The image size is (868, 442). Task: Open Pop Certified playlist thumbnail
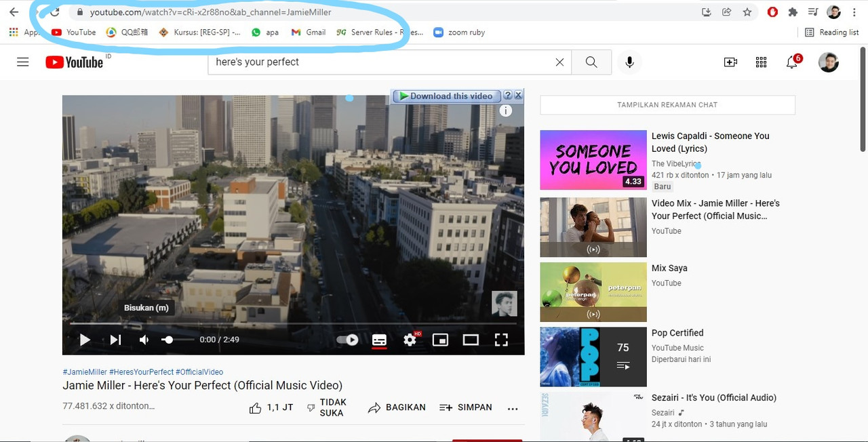point(593,357)
